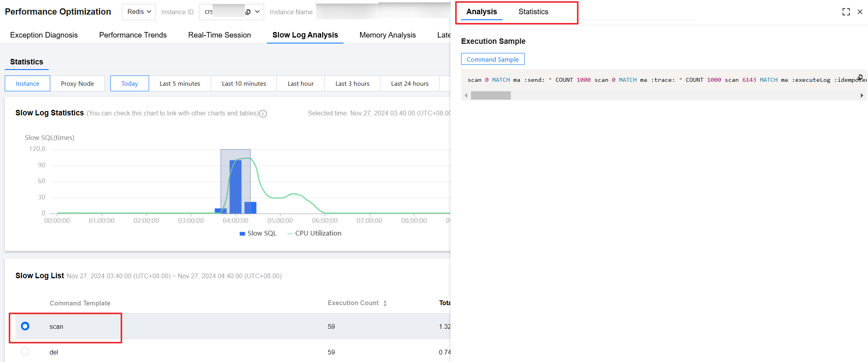Select the scan command radio button

coord(25,326)
